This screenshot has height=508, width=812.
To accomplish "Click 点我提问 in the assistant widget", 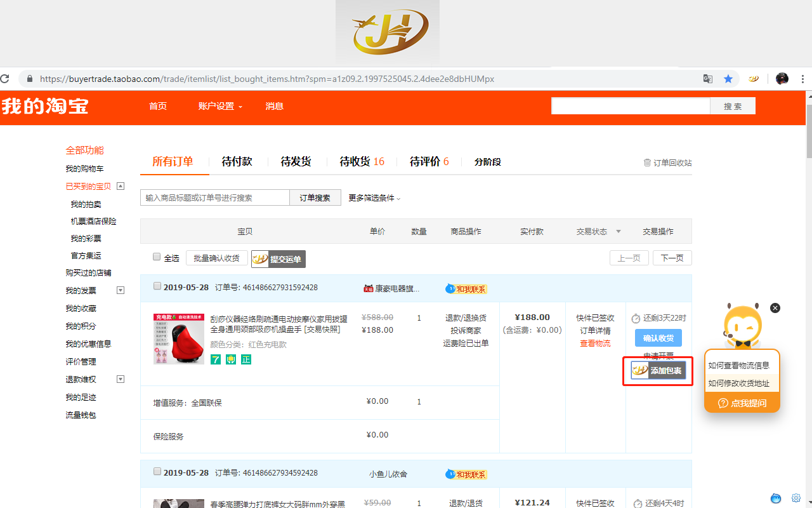I will pyautogui.click(x=742, y=403).
